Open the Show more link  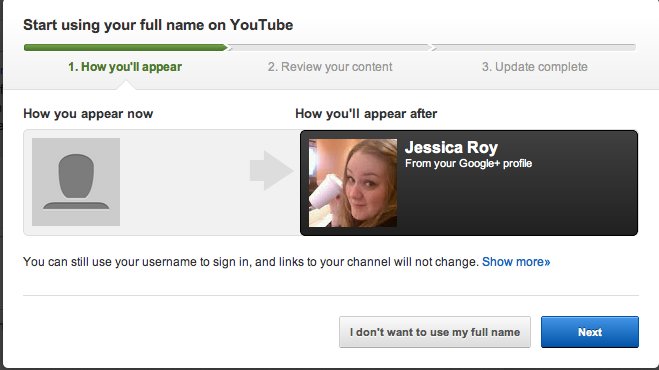[x=516, y=262]
